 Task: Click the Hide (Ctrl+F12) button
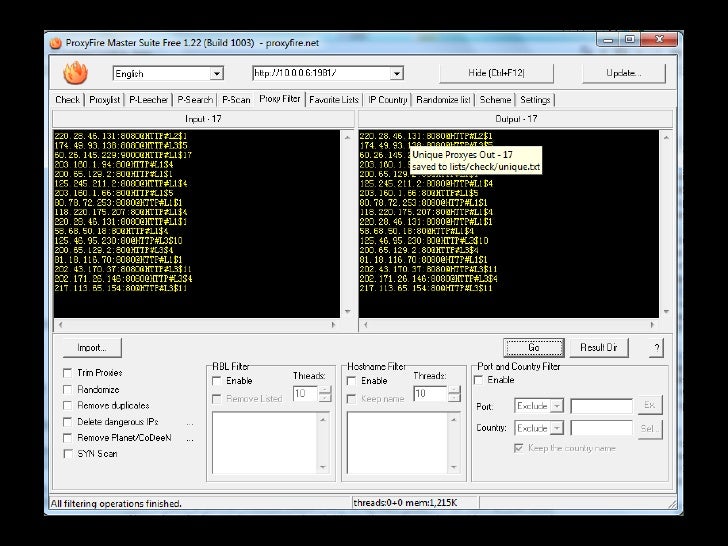496,73
